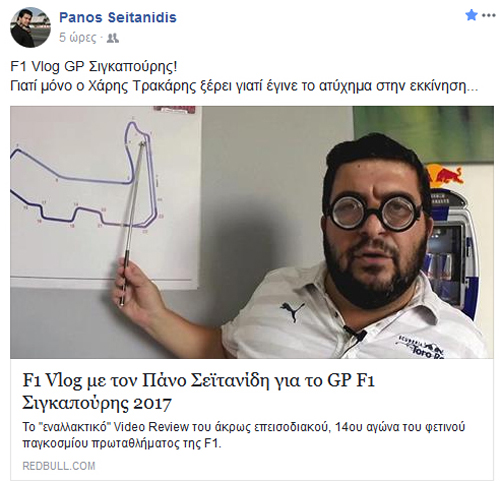Click the 'Σιγκαπούρης 2017' headline line
Screen dimensions: 500x481
97,403
